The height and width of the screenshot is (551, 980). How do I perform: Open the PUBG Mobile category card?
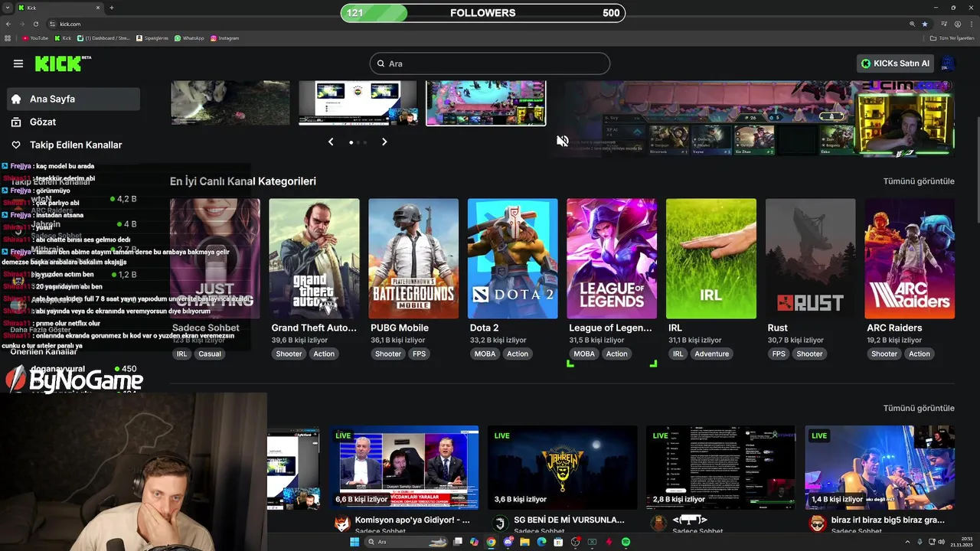pyautogui.click(x=413, y=259)
